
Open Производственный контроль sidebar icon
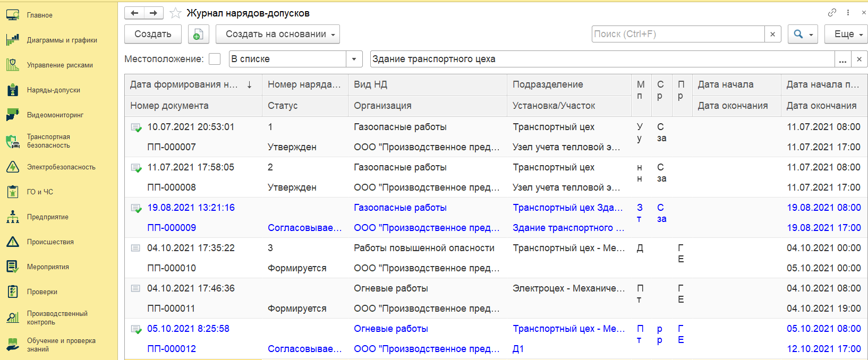point(13,318)
